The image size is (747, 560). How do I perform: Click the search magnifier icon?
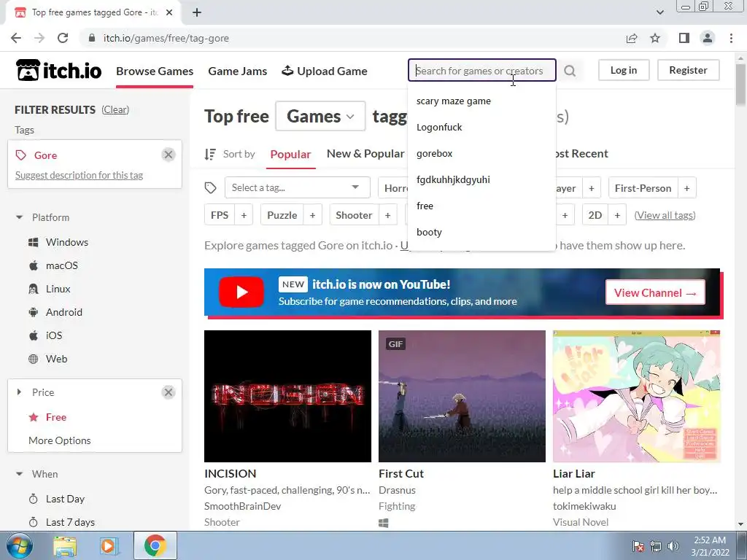570,71
